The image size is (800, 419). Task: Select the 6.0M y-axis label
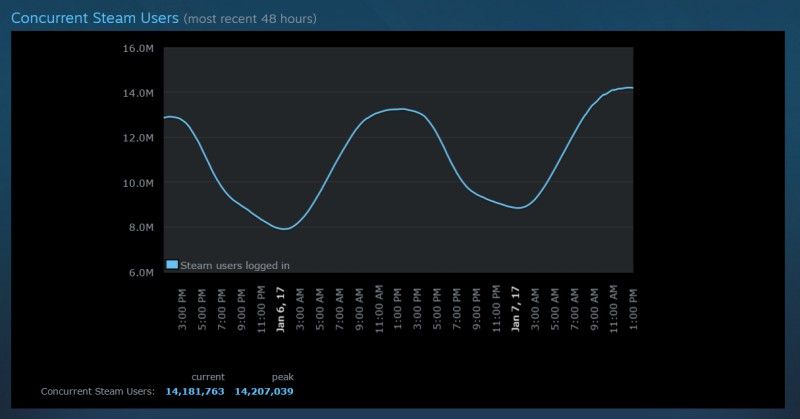[140, 273]
